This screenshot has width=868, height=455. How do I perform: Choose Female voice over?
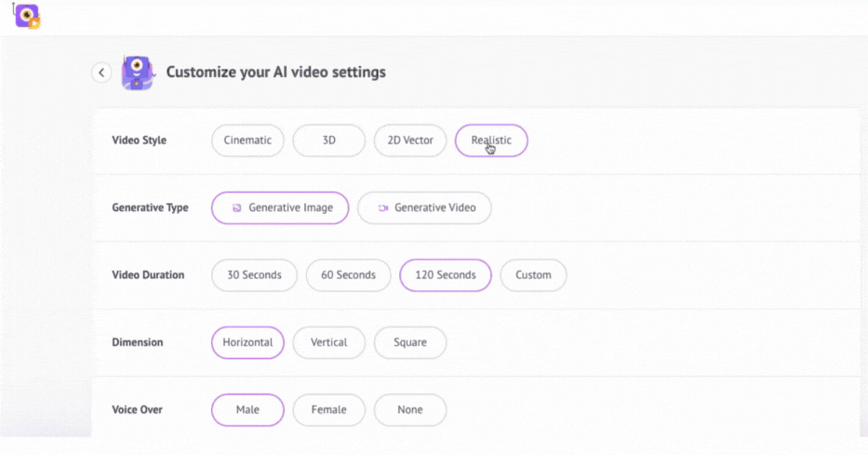click(328, 410)
